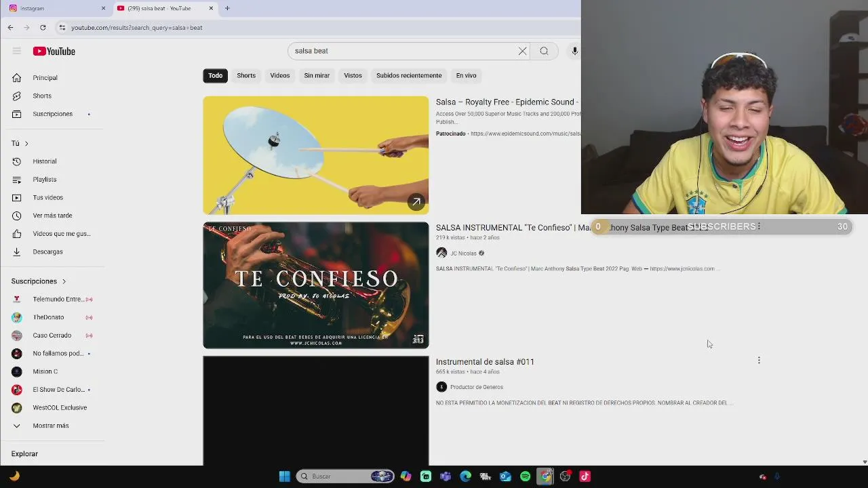Open Instrumental de salsa #011 title
This screenshot has height=488, width=868.
pos(485,362)
